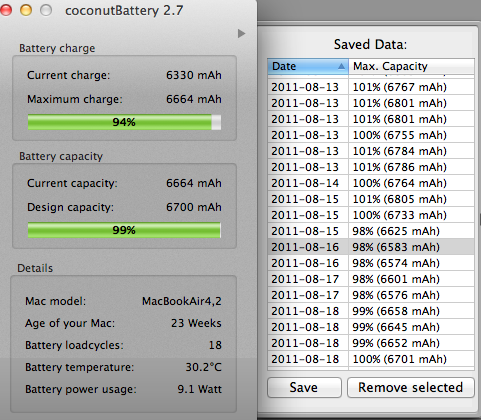Select row 98% (6601 mAh)
481x420 pixels.
[x=371, y=279]
